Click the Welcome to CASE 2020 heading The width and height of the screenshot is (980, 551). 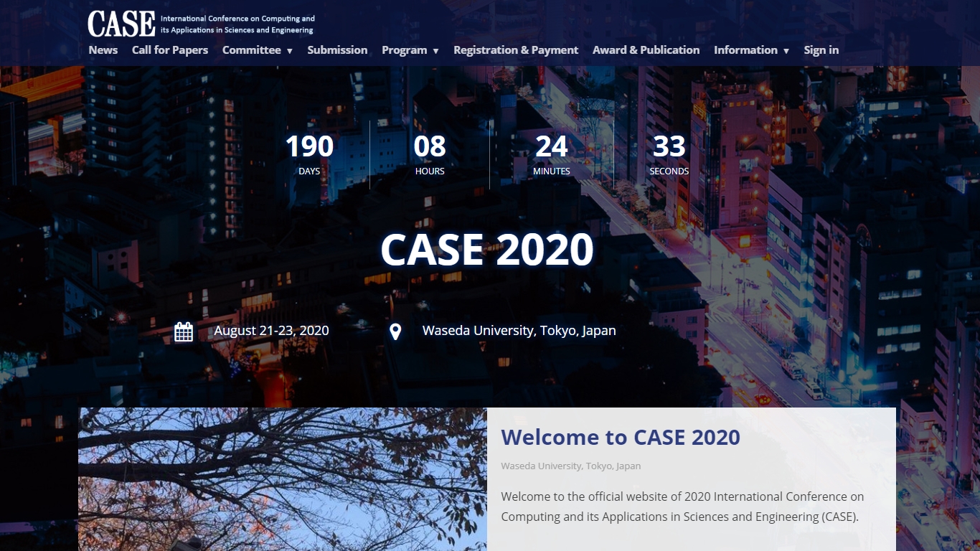click(621, 437)
